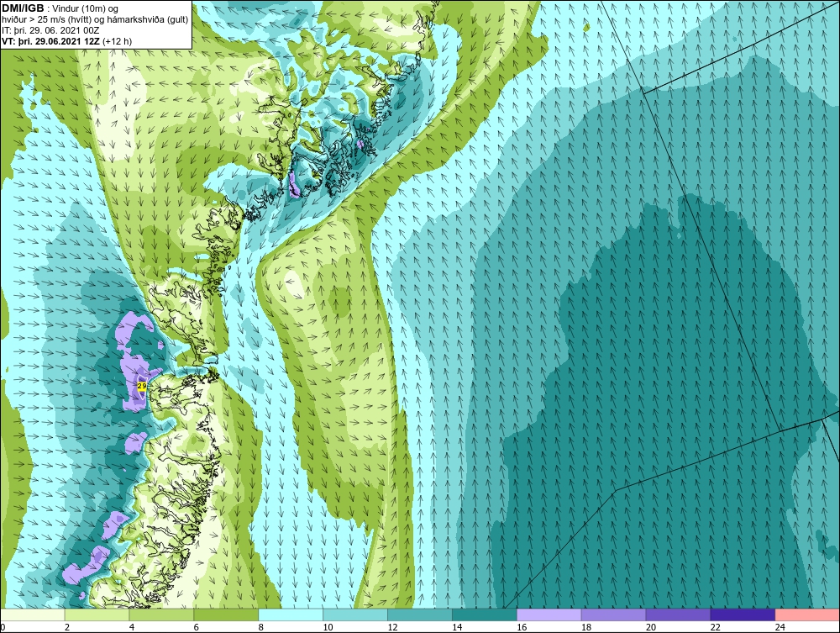Click the 'IT: þri. 29. 06. 2021 00Z' line
Screen dimensions: 840x633
pyautogui.click(x=50, y=30)
